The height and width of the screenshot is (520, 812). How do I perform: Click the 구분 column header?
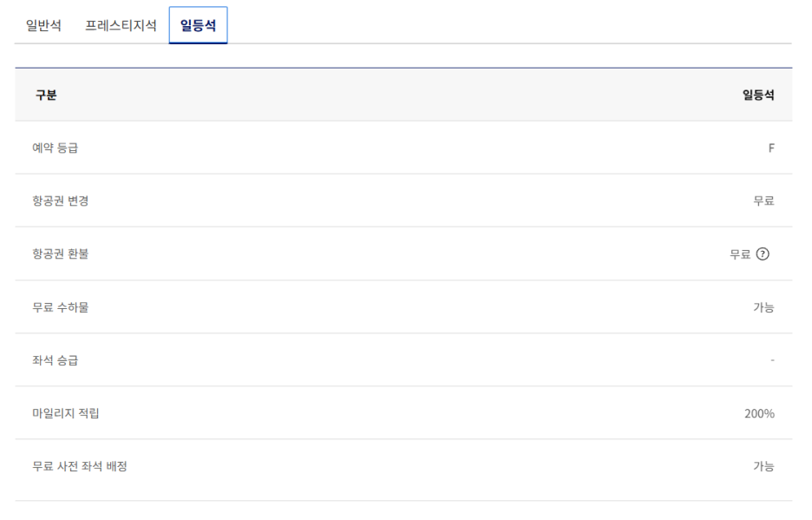point(46,95)
